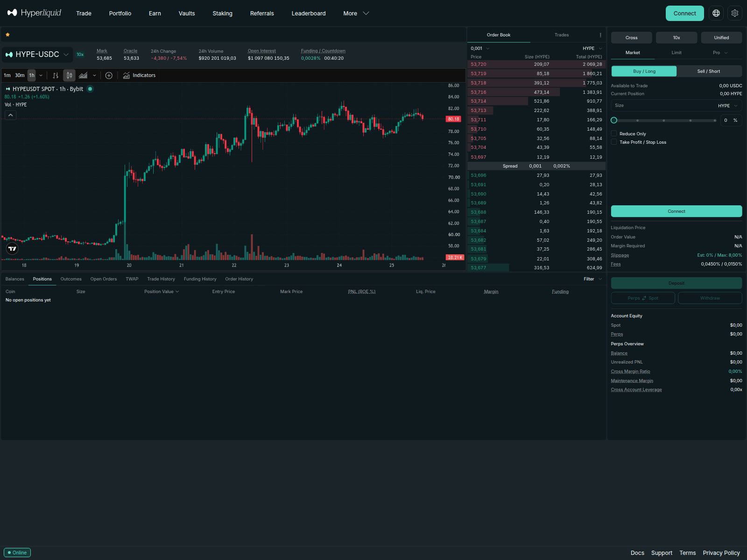
Task: Click the 80.18 current price label on chart axis
Action: point(453,119)
